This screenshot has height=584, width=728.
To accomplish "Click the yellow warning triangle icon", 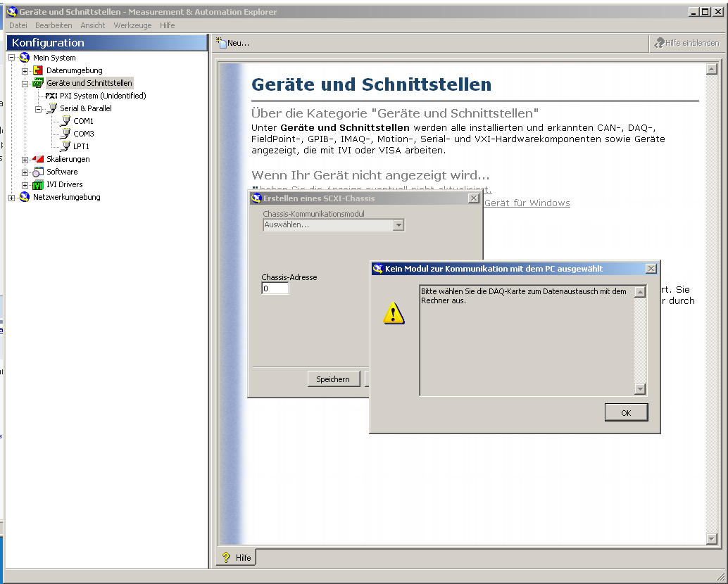I will tap(394, 313).
